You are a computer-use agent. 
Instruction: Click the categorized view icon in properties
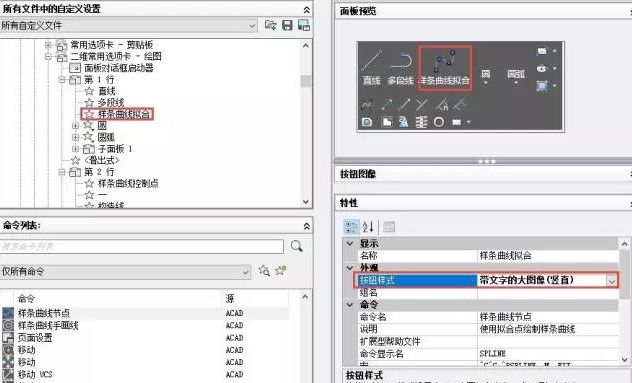[351, 227]
